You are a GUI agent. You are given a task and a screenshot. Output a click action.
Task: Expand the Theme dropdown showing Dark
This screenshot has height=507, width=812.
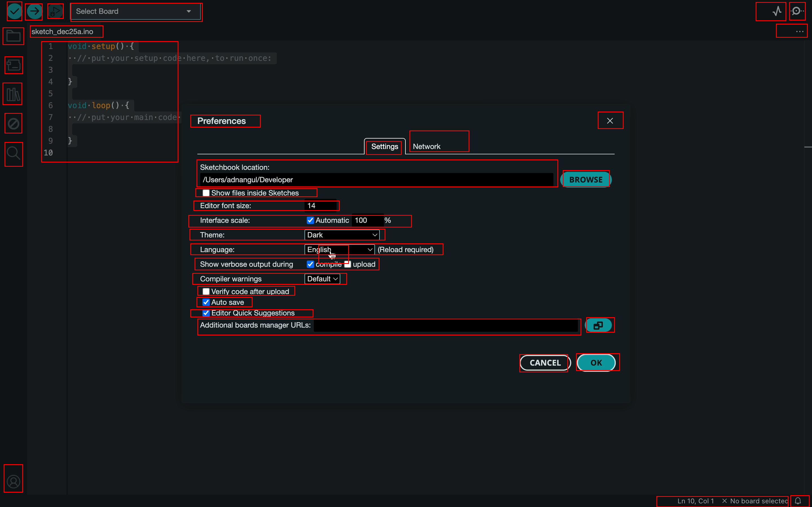pyautogui.click(x=342, y=235)
